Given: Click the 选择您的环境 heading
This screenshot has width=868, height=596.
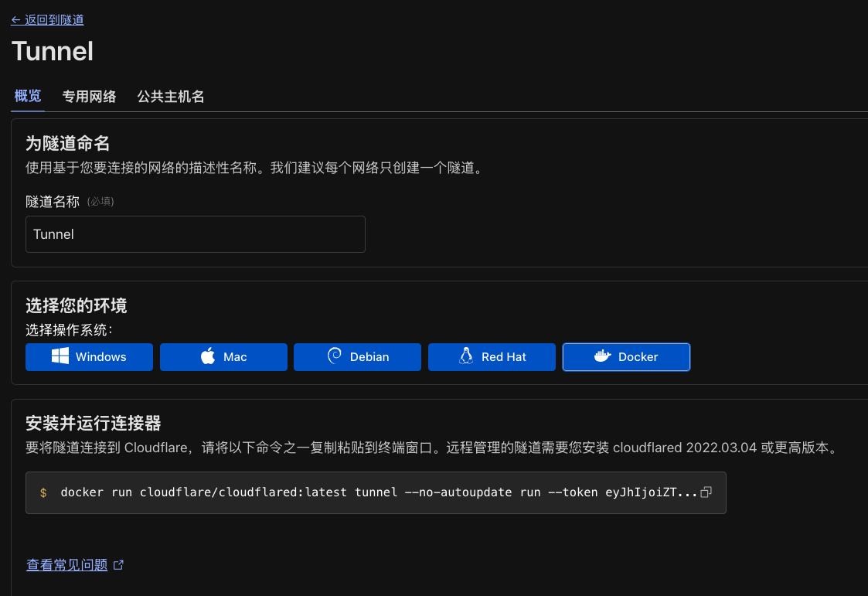Looking at the screenshot, I should pos(77,305).
